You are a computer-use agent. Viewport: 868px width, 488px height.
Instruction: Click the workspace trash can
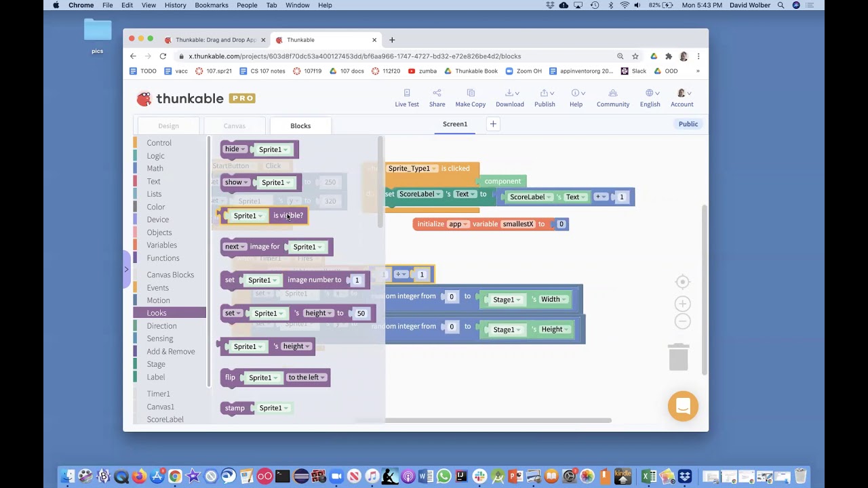pos(679,357)
